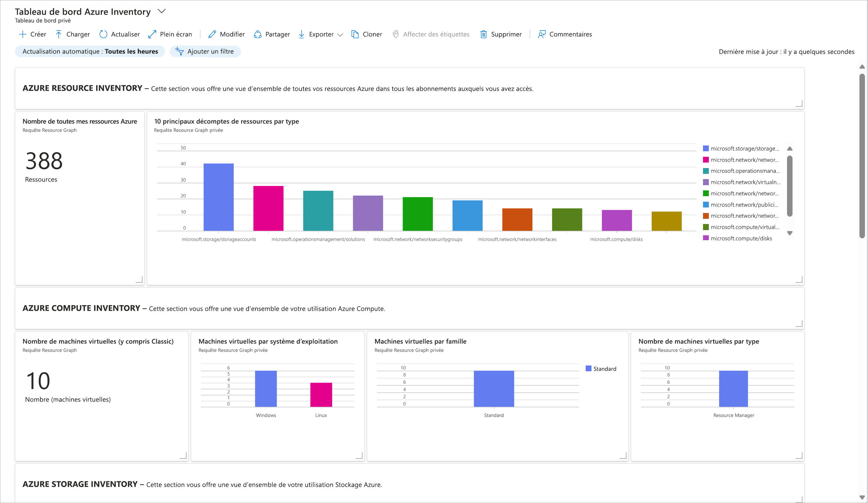Expand the Tableau de bord Azure Inventory chevron
Screen dimensions: 868x503
pos(165,11)
